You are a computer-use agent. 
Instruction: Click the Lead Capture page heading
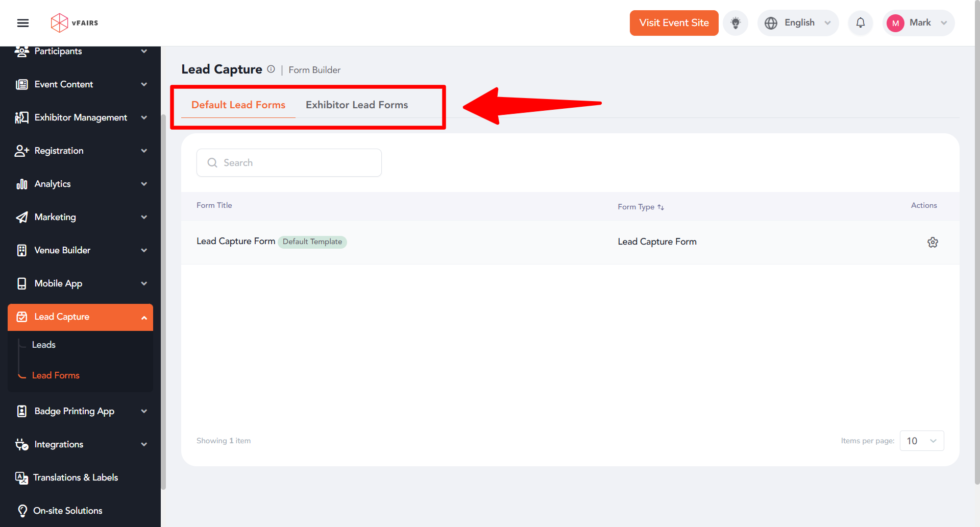coord(222,69)
